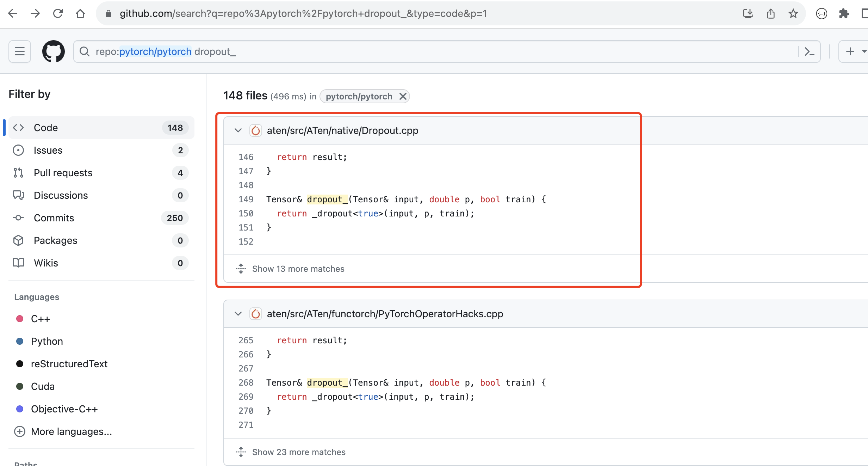Image resolution: width=868 pixels, height=466 pixels.
Task: Install app using address bar download icon
Action: 748,13
